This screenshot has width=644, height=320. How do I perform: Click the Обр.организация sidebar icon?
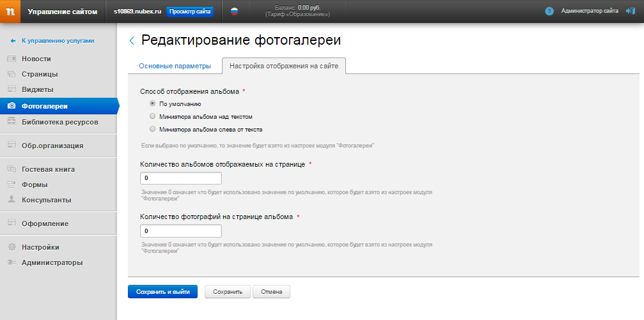pyautogui.click(x=12, y=145)
